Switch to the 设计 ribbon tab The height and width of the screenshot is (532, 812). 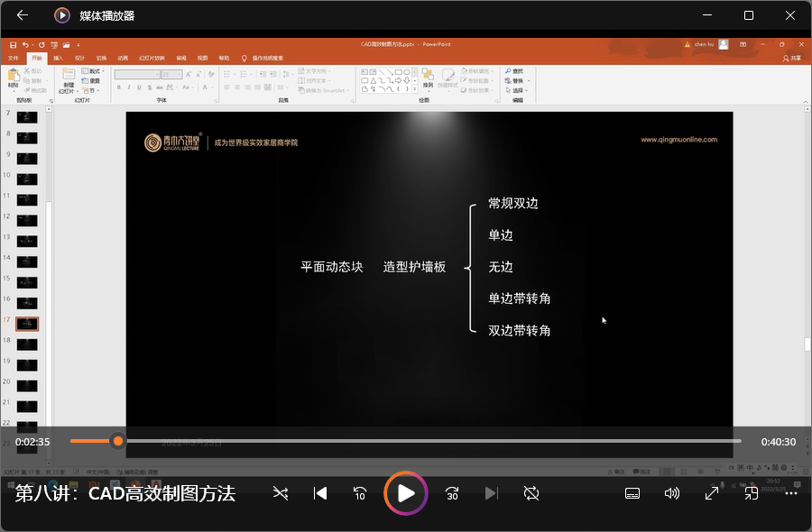click(79, 58)
